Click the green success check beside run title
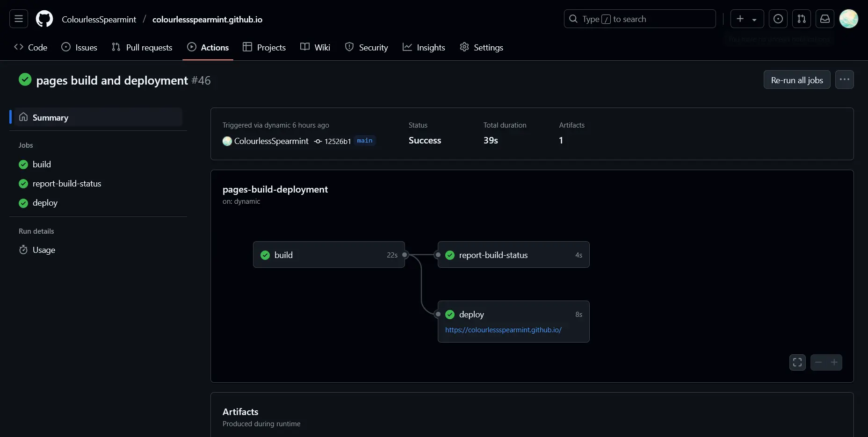868x437 pixels. click(25, 80)
